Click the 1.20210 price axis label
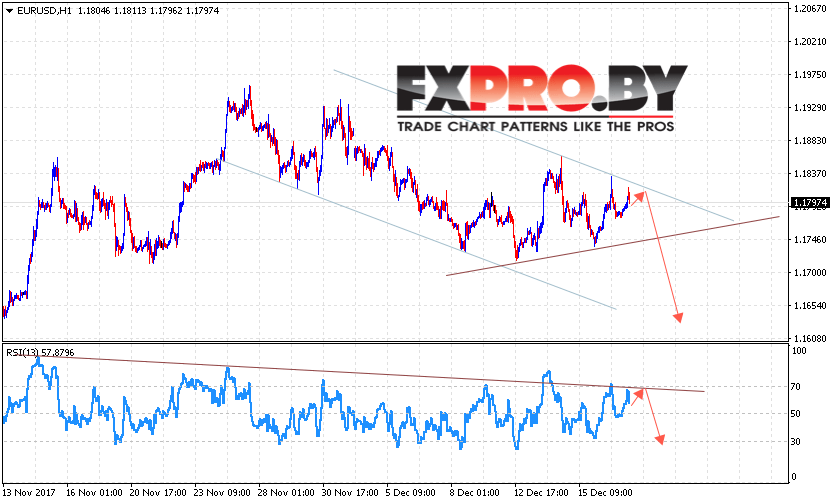 [810, 41]
